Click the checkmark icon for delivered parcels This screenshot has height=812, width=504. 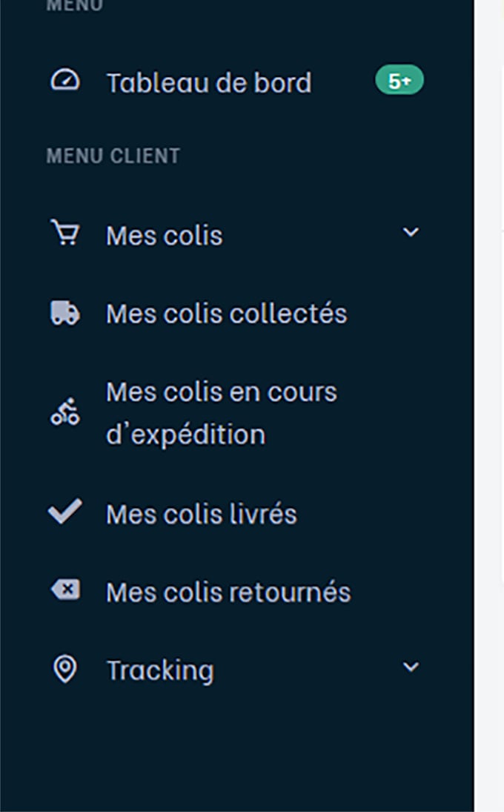pos(64,511)
